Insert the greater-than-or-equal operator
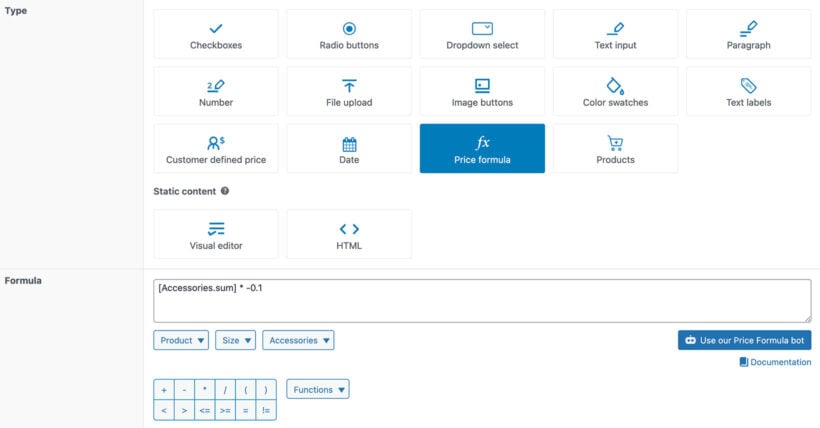This screenshot has width=820, height=428. click(x=225, y=410)
